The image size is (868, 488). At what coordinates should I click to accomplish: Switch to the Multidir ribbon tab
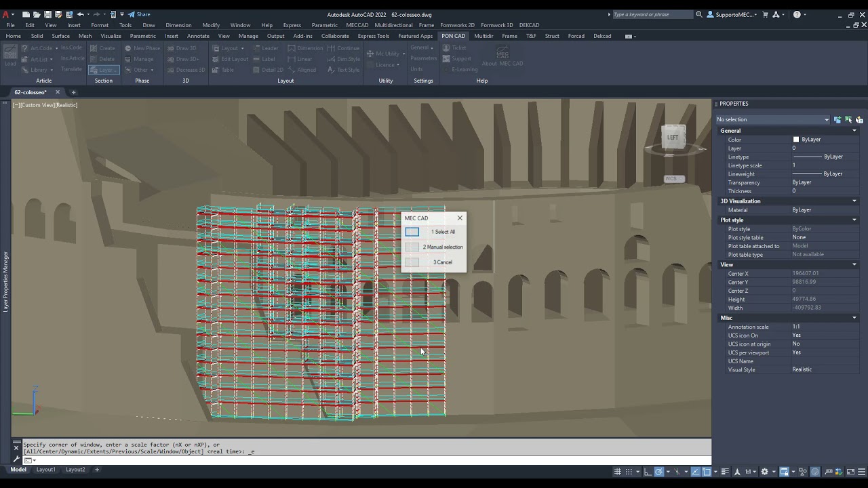(x=484, y=36)
